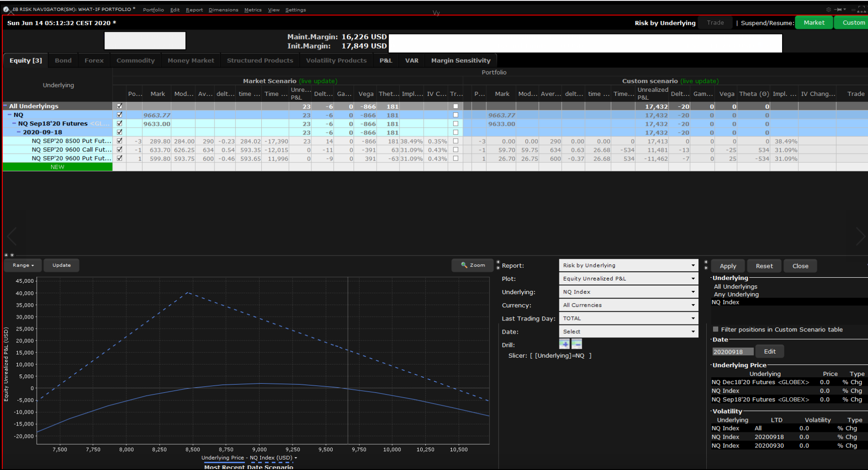The height and width of the screenshot is (470, 868).
Task: Click the pin window icon in title bar
Action: tap(838, 10)
